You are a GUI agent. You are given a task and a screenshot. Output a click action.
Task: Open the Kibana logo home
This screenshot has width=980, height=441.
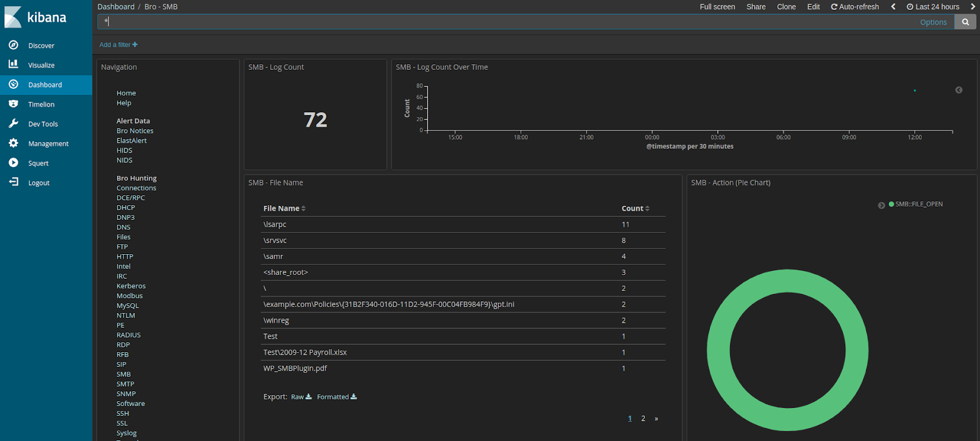[36, 17]
